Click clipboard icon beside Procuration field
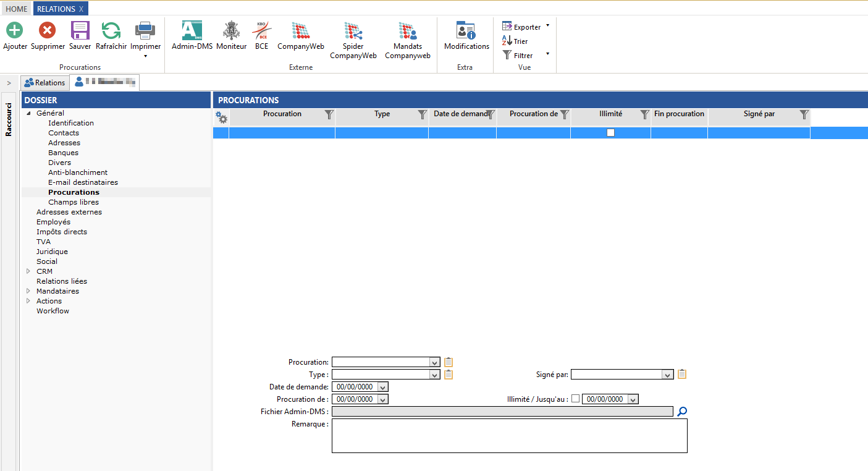This screenshot has width=868, height=471. point(449,362)
